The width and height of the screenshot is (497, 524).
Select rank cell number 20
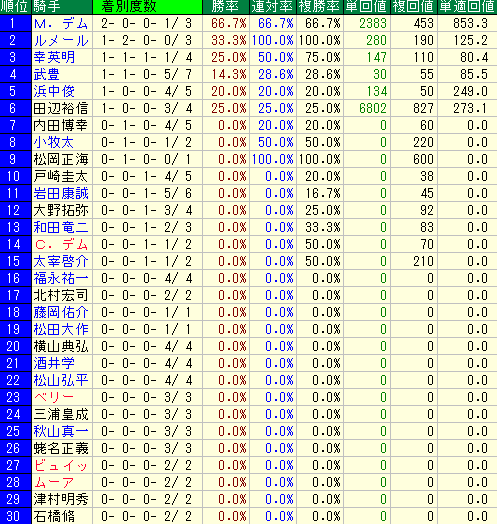(x=16, y=346)
